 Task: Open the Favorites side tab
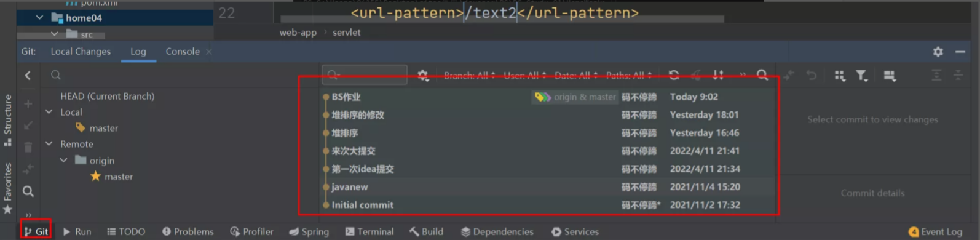[x=7, y=188]
